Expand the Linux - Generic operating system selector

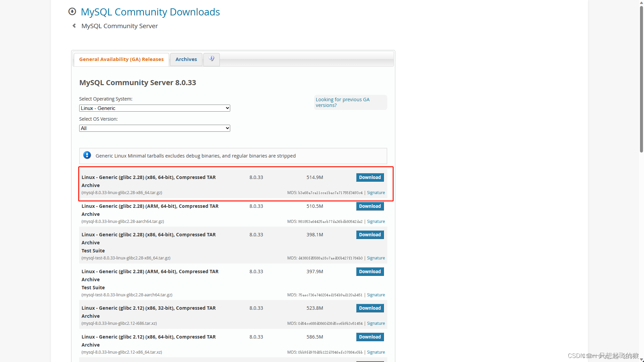154,108
